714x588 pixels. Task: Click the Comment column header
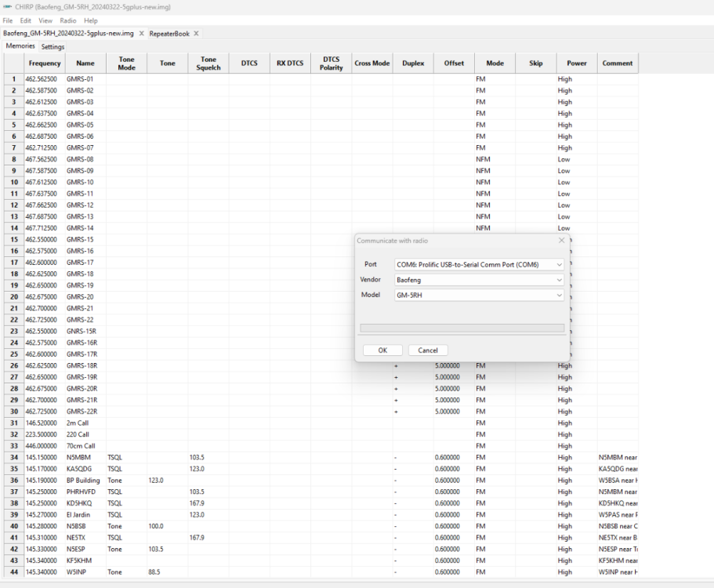click(x=618, y=64)
